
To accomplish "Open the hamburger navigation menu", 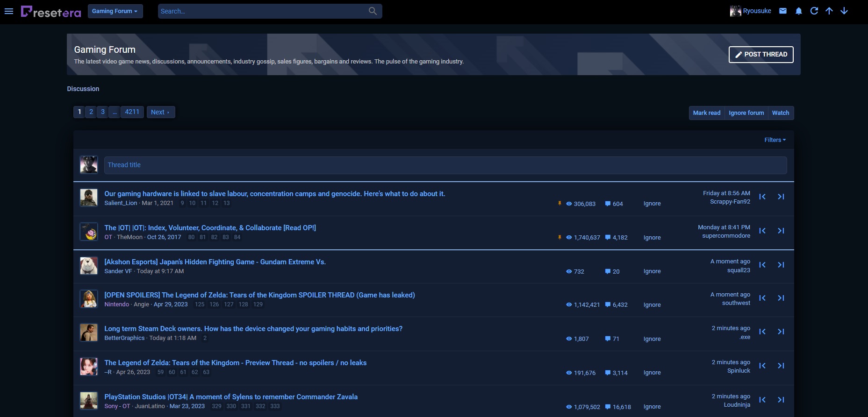I will click(8, 11).
